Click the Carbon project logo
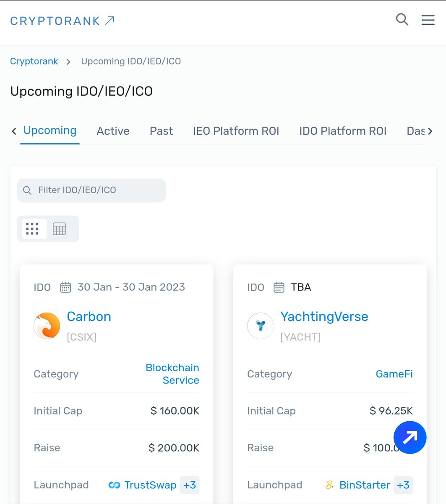446x504 pixels. 47,325
